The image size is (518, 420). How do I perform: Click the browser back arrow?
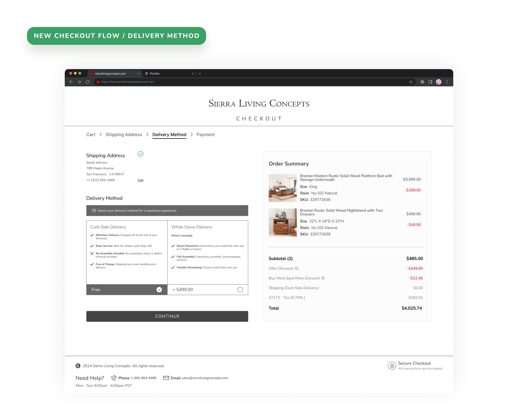(71, 82)
